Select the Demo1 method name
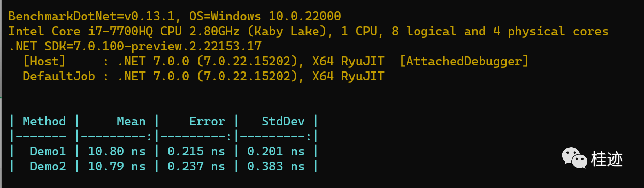This screenshot has width=644, height=188. pyautogui.click(x=48, y=151)
